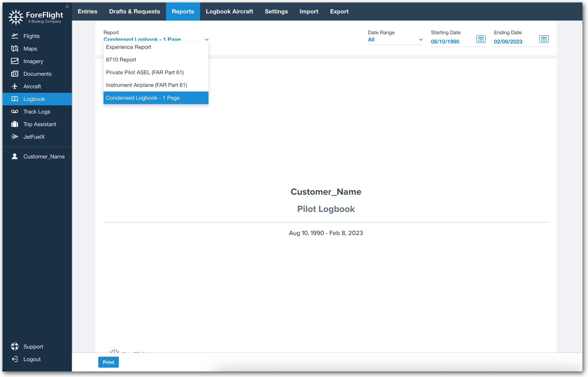Click the Print button

click(x=108, y=362)
